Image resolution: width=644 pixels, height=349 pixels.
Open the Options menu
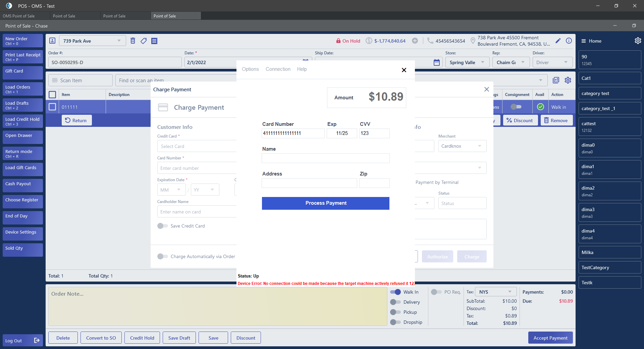point(250,69)
